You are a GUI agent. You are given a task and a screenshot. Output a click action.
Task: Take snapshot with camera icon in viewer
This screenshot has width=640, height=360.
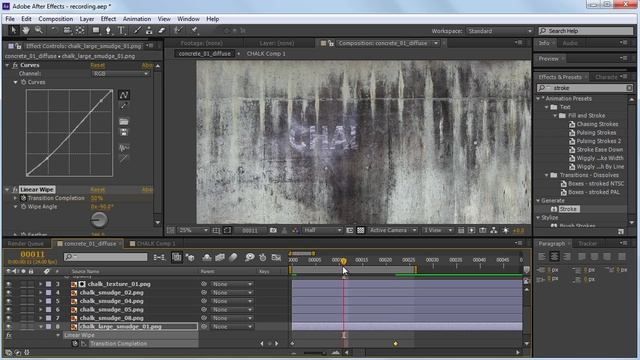coord(273,231)
